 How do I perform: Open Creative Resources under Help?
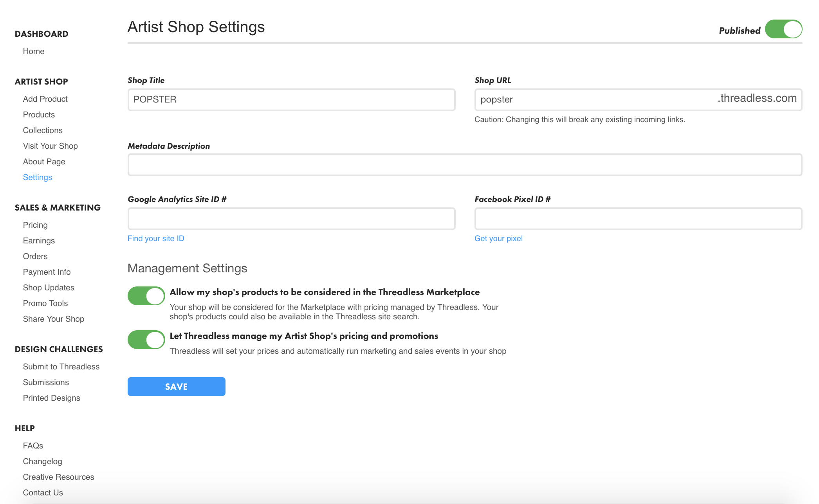pyautogui.click(x=58, y=477)
